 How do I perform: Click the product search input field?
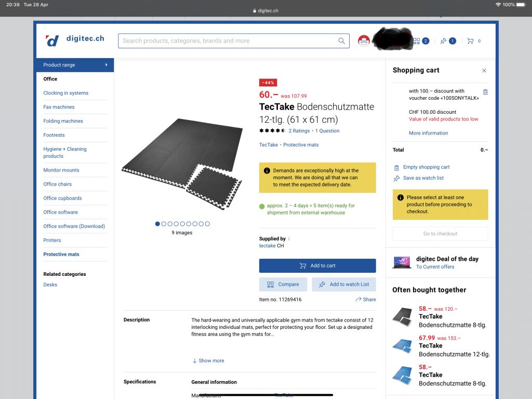[229, 41]
